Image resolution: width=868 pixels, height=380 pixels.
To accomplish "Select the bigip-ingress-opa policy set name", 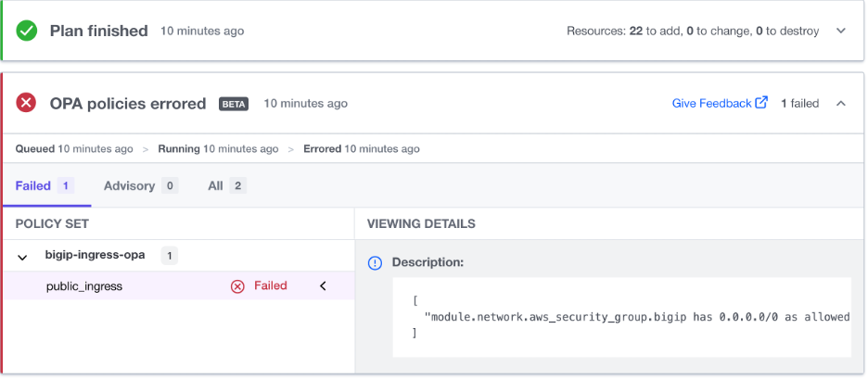I will tap(95, 254).
